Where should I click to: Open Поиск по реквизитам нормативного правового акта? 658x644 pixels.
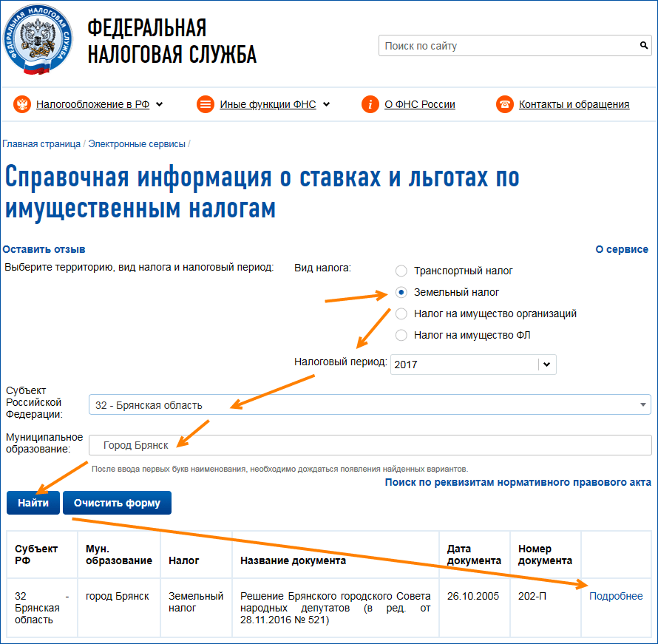tap(518, 482)
